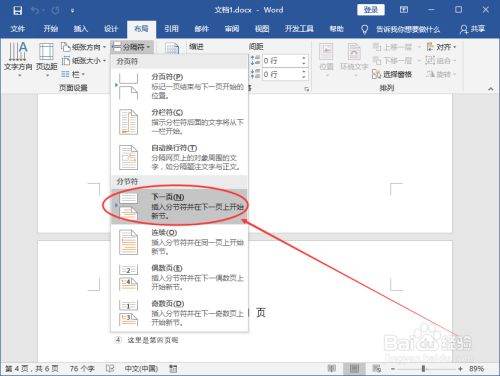The image size is (500, 376).
Task: Choose 偶数页(E) even page section break
Action: coord(180,277)
